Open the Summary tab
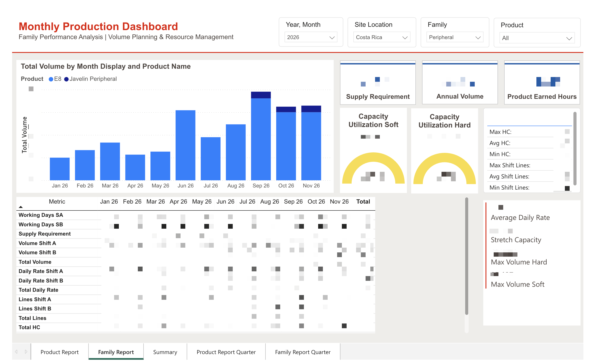Viewport: 595px width, 364px height. (x=165, y=352)
